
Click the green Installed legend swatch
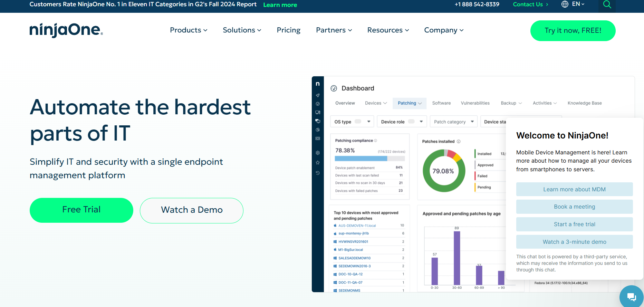pos(475,154)
